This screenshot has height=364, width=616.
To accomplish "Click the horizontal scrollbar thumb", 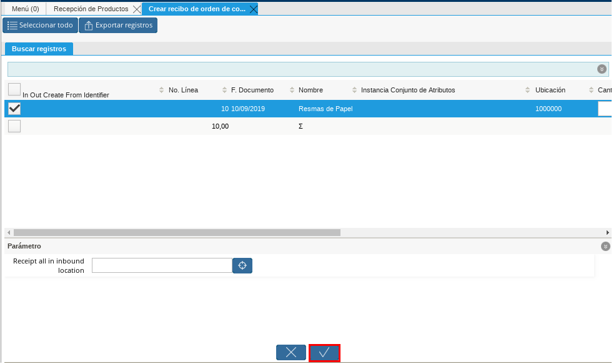I will [177, 232].
